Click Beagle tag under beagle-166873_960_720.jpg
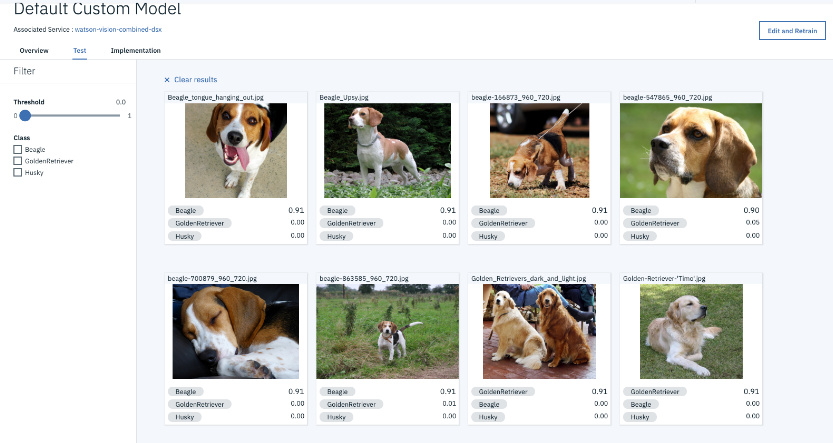This screenshot has width=833, height=443. 489,210
